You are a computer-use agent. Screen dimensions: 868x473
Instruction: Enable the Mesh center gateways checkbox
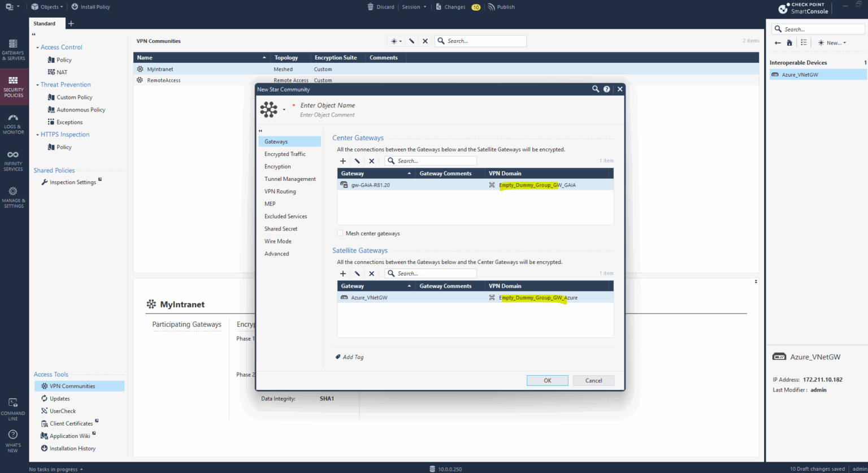340,233
